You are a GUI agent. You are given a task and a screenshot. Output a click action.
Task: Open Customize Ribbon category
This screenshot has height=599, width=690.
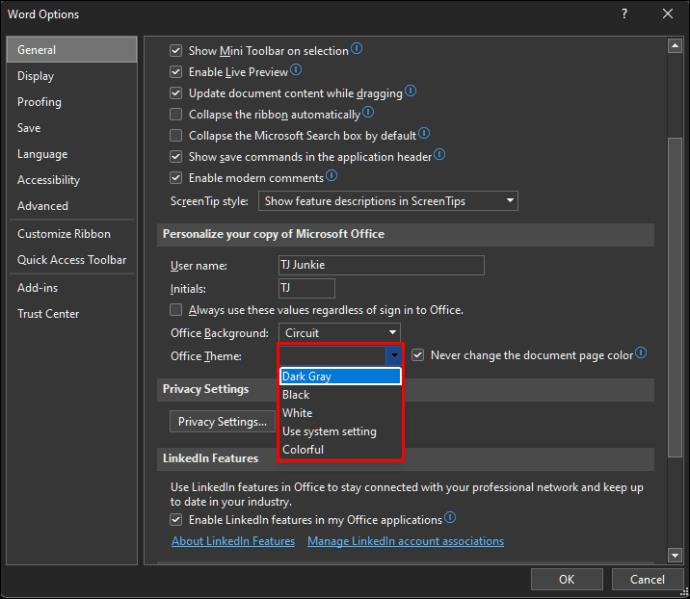[x=72, y=234]
